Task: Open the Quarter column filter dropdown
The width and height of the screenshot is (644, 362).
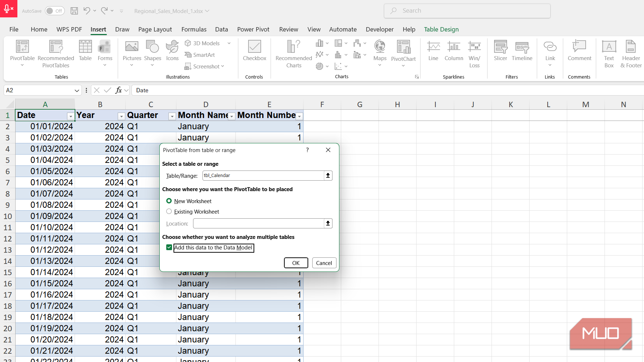Action: (172, 116)
